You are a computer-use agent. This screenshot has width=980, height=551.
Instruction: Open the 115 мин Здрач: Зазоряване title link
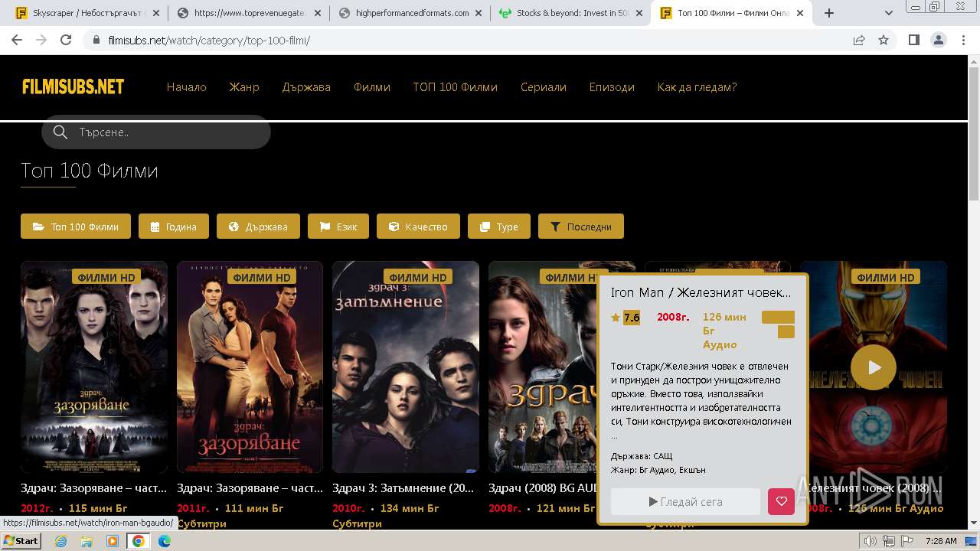pyautogui.click(x=94, y=488)
